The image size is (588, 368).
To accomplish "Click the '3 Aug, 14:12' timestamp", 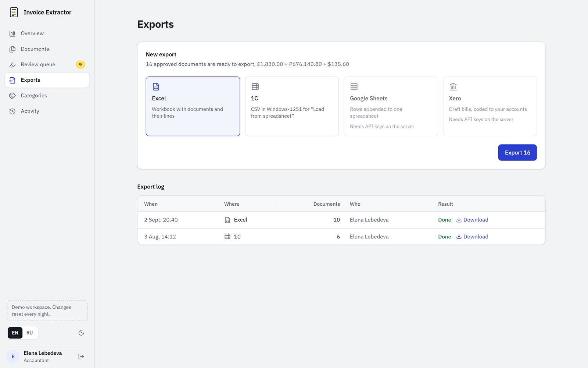I will 160,237.
